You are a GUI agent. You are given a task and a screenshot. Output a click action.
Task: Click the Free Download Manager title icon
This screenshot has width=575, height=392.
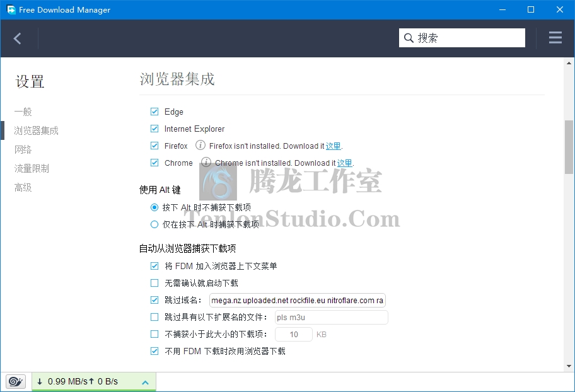pyautogui.click(x=11, y=9)
